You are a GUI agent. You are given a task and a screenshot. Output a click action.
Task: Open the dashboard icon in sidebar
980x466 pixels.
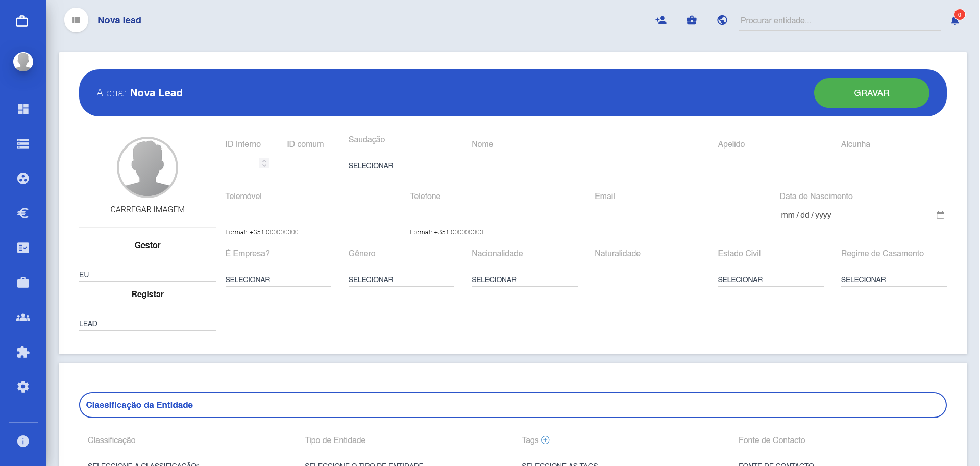23,109
